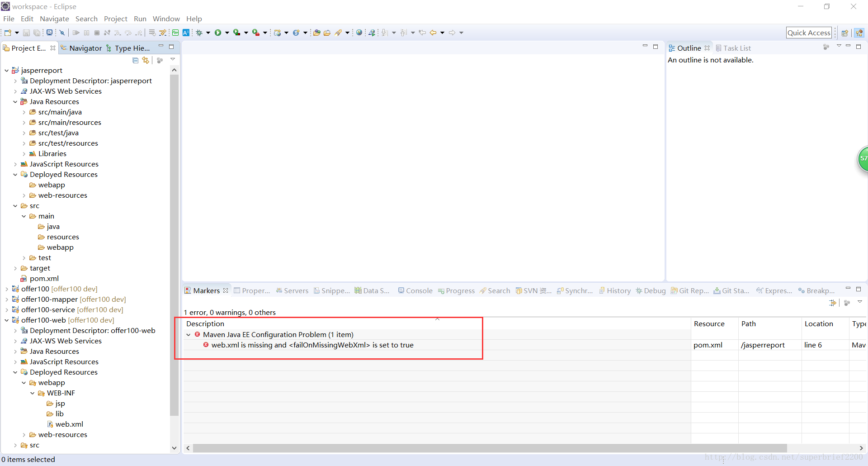
Task: Open the Debug button dropdown arrow
Action: click(x=208, y=33)
